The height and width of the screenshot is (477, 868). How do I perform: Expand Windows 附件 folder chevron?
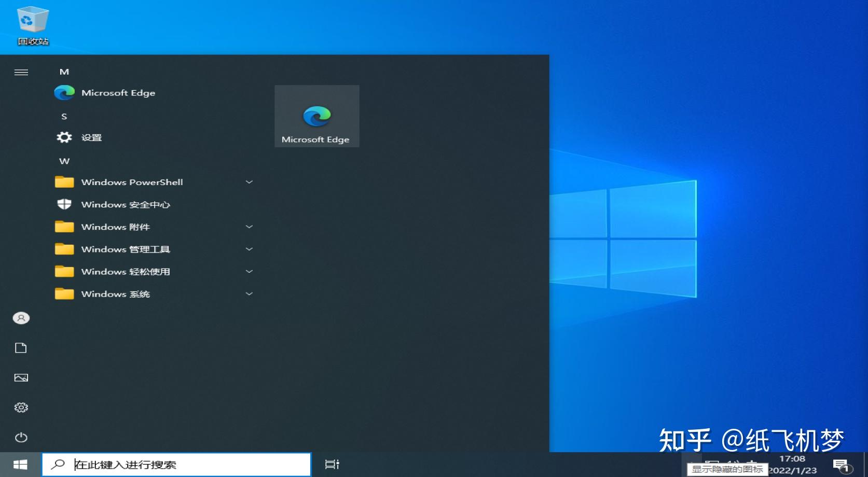[249, 227]
